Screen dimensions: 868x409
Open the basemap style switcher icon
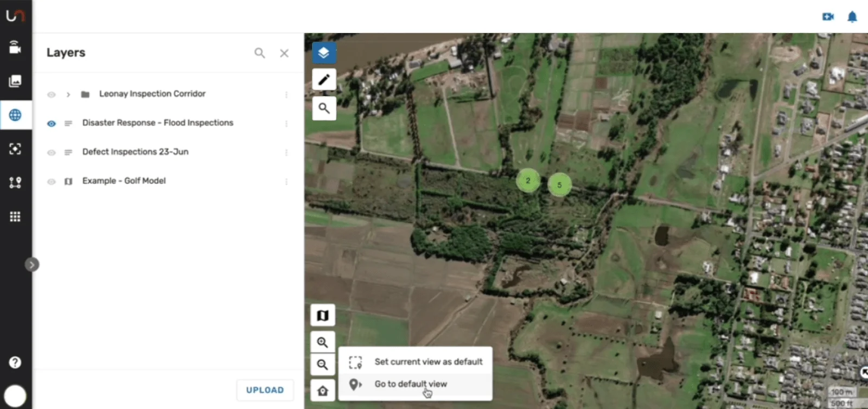pos(323,315)
